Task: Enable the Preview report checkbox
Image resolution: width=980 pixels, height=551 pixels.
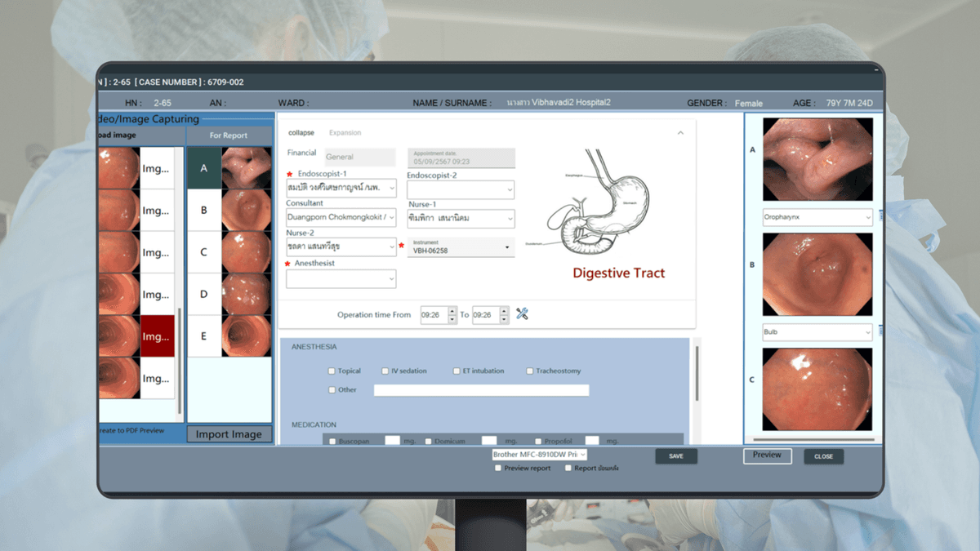Action: pos(498,469)
